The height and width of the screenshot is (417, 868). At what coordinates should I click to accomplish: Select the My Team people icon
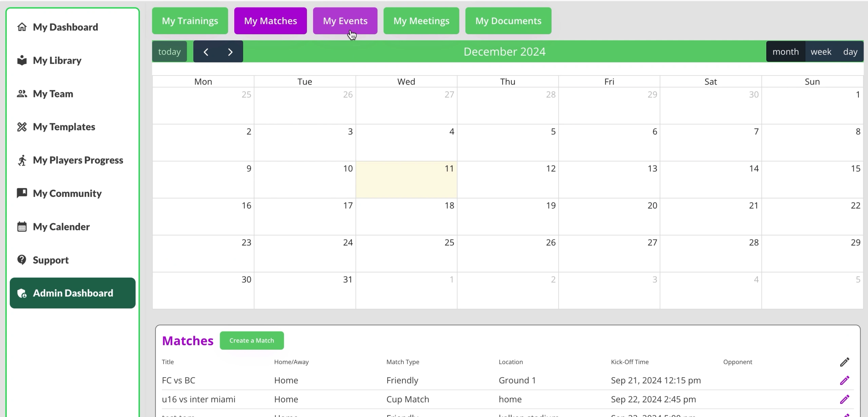point(22,94)
